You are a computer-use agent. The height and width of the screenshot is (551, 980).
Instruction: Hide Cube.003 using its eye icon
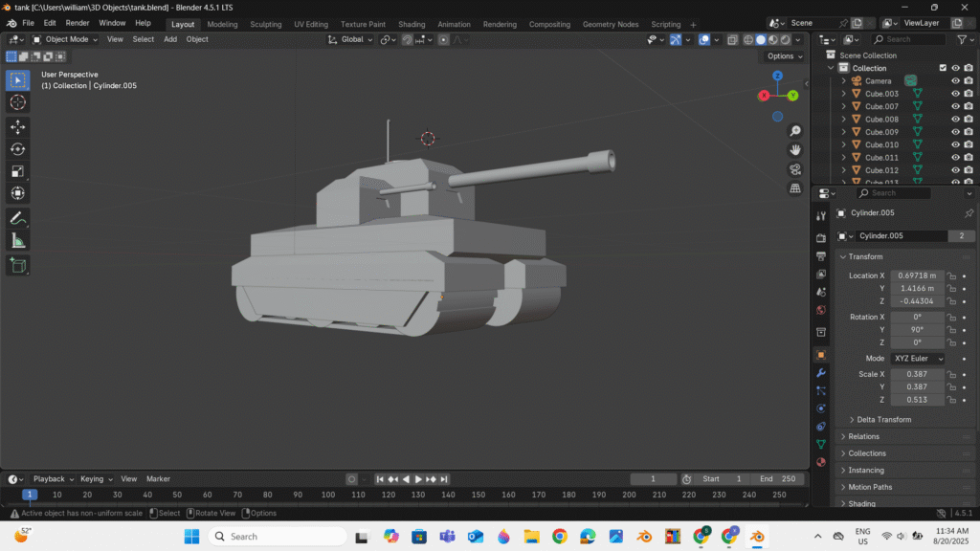click(x=955, y=94)
